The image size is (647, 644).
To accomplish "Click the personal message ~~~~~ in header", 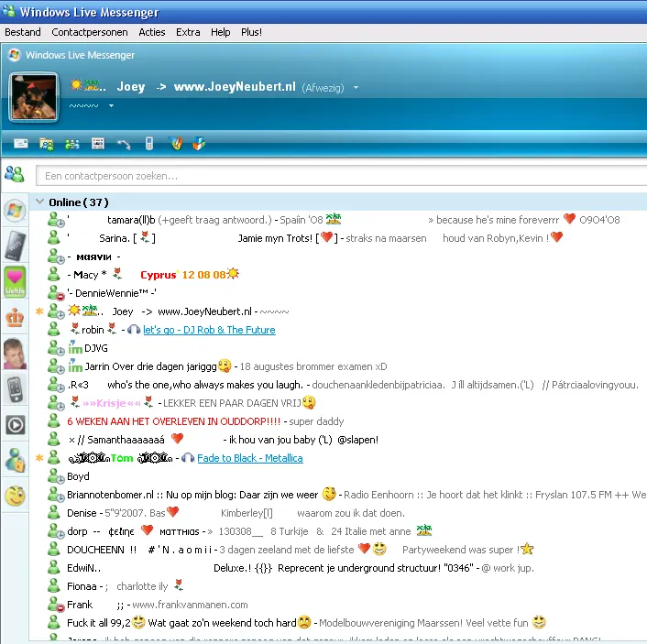I will pyautogui.click(x=83, y=105).
